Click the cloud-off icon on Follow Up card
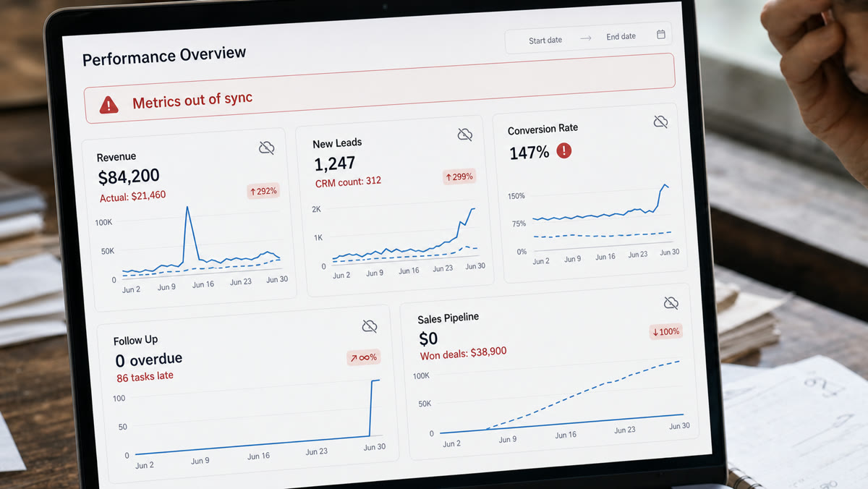Viewport: 868px width, 489px height. click(370, 326)
